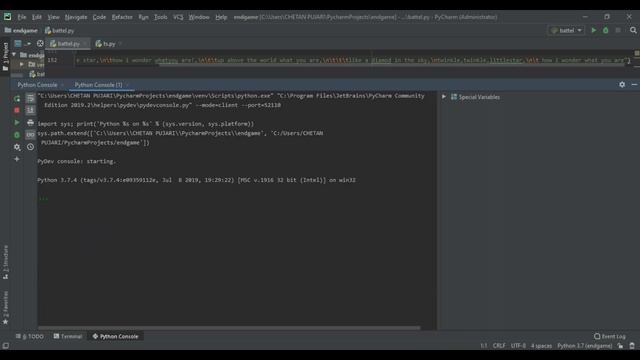640x360 pixels.
Task: Toggle the Project side panel tab
Action: tap(5, 56)
